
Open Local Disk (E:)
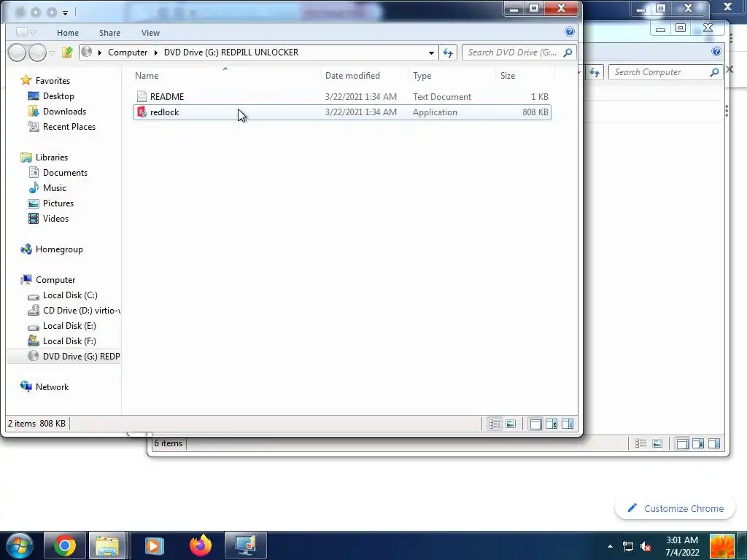point(69,326)
